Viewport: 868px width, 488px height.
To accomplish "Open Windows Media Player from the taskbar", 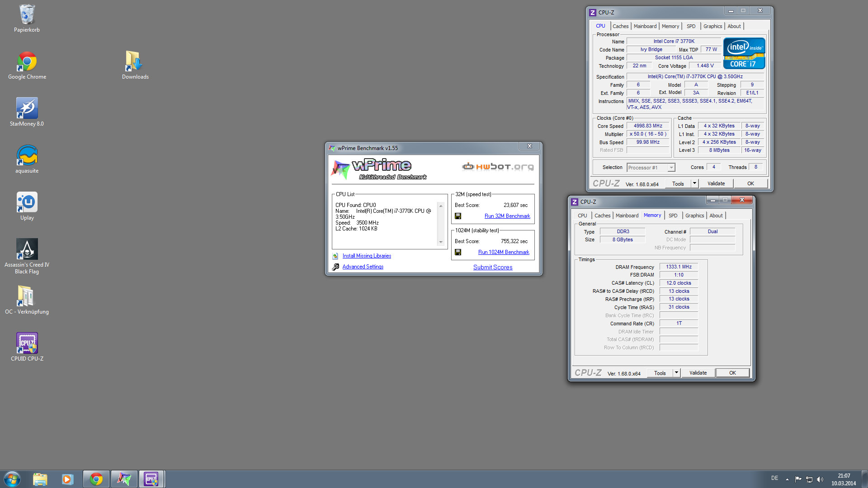I will point(67,479).
